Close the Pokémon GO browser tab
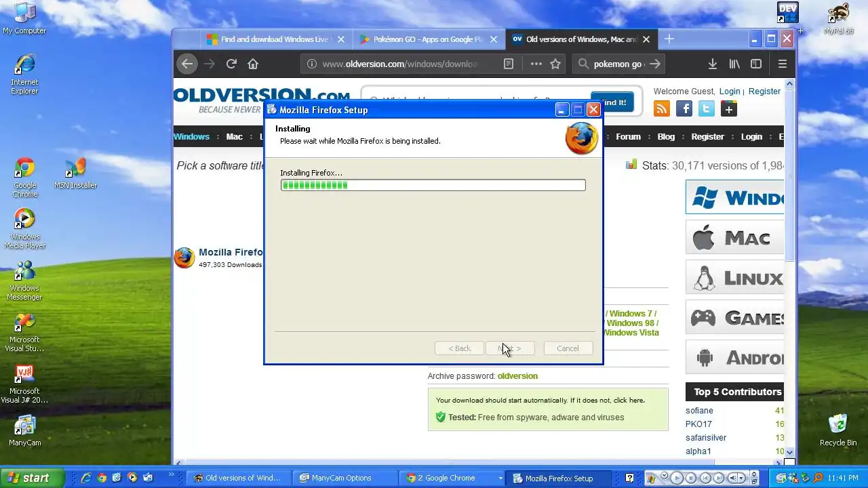Image resolution: width=868 pixels, height=488 pixels. click(x=494, y=39)
